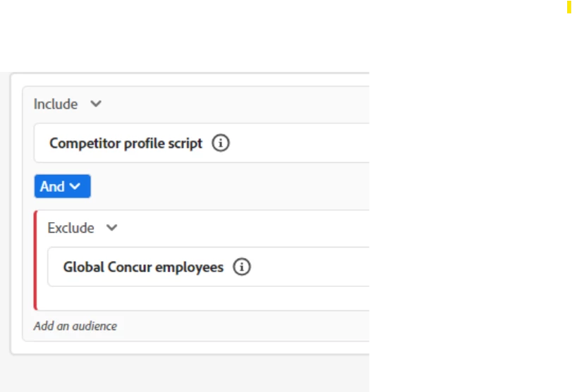
Task: Click empty area of Global Concur employees card
Action: click(x=310, y=267)
